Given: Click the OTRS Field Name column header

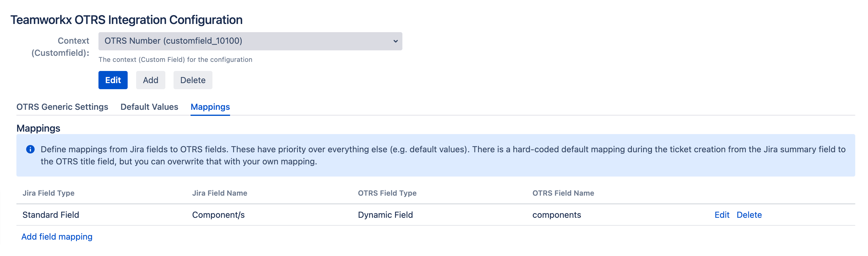Looking at the screenshot, I should 563,193.
